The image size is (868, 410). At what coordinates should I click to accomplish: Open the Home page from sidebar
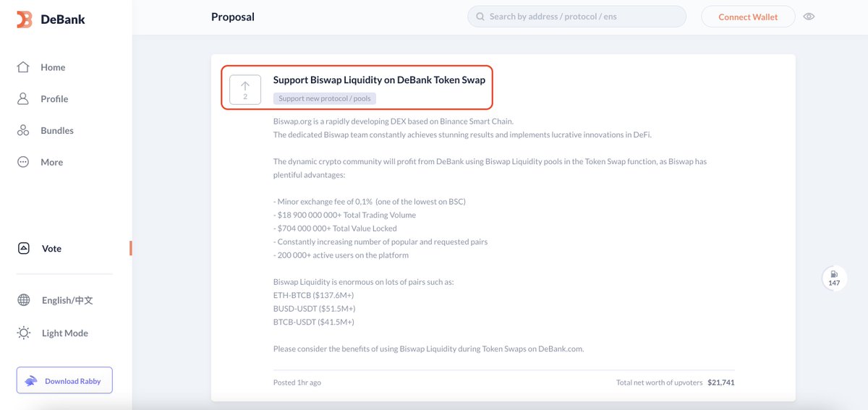(x=41, y=67)
